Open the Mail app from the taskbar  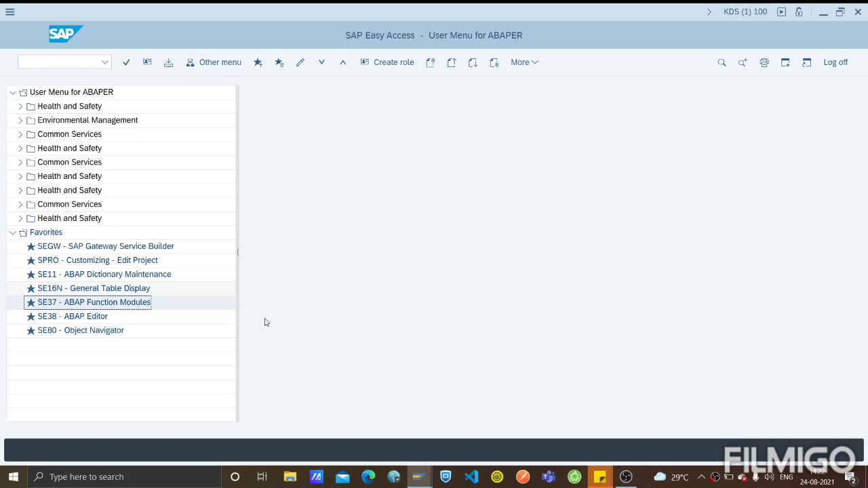coord(342,476)
